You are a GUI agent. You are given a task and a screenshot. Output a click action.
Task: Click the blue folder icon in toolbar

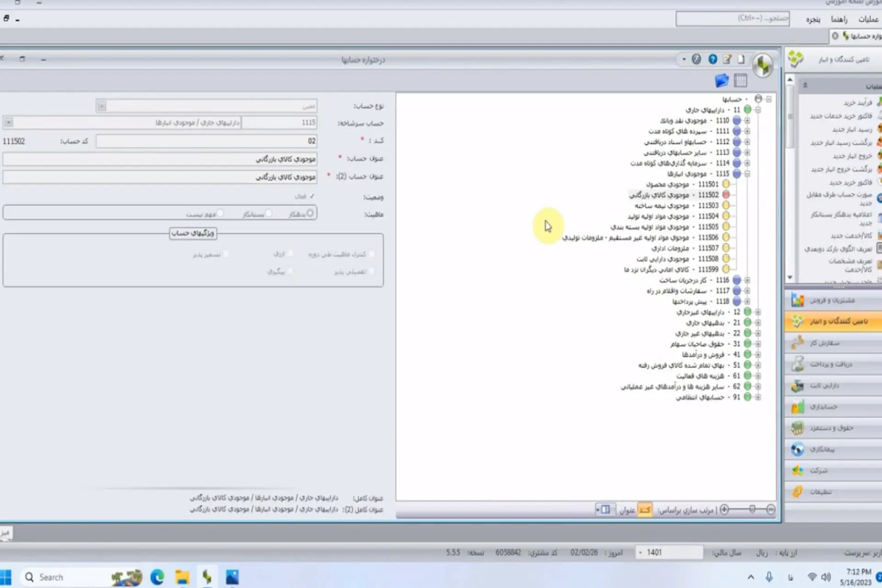[x=722, y=80]
